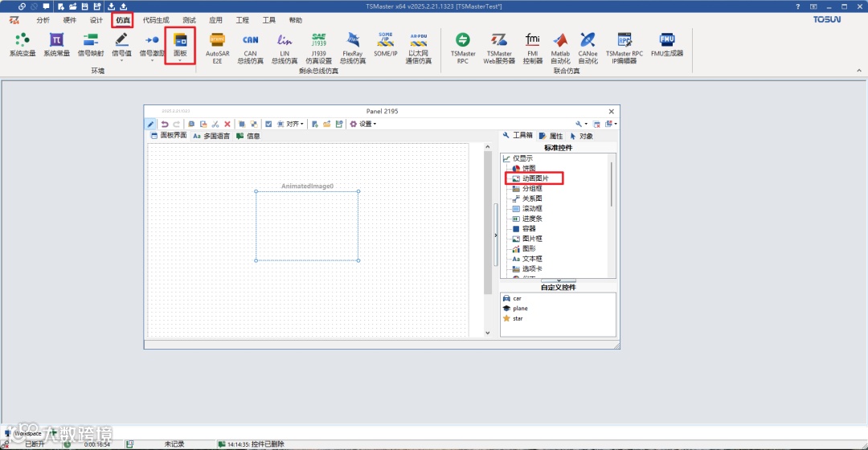Expand 信号值 dropdown arrow
Viewport: 868px width, 450px height.
tap(121, 60)
